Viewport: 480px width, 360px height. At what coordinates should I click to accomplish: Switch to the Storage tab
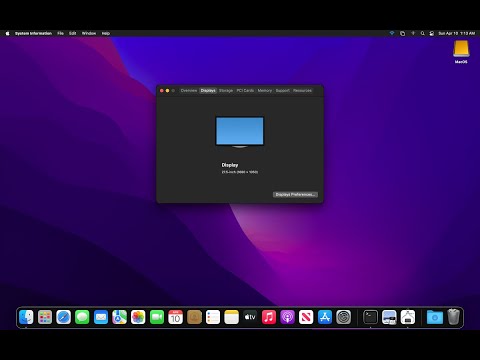pos(226,90)
